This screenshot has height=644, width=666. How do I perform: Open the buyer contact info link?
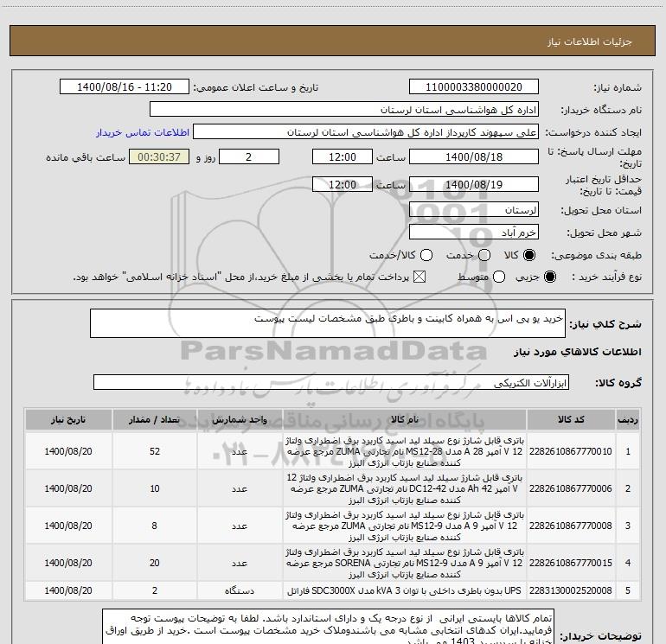[x=143, y=132]
